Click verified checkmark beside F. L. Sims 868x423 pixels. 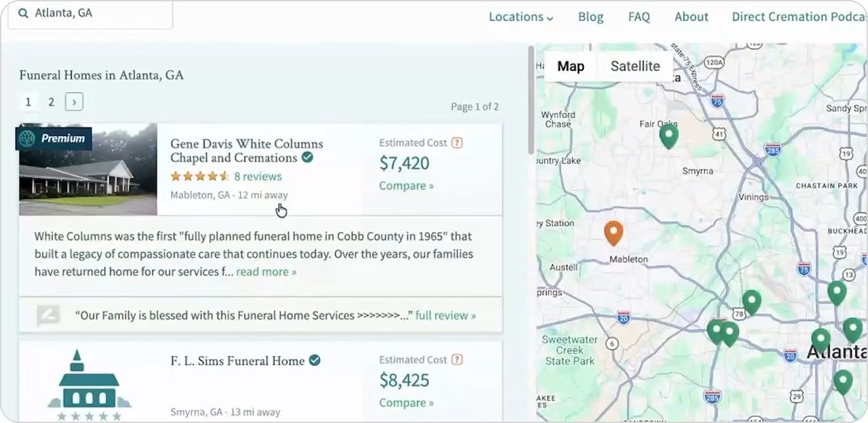pyautogui.click(x=315, y=361)
